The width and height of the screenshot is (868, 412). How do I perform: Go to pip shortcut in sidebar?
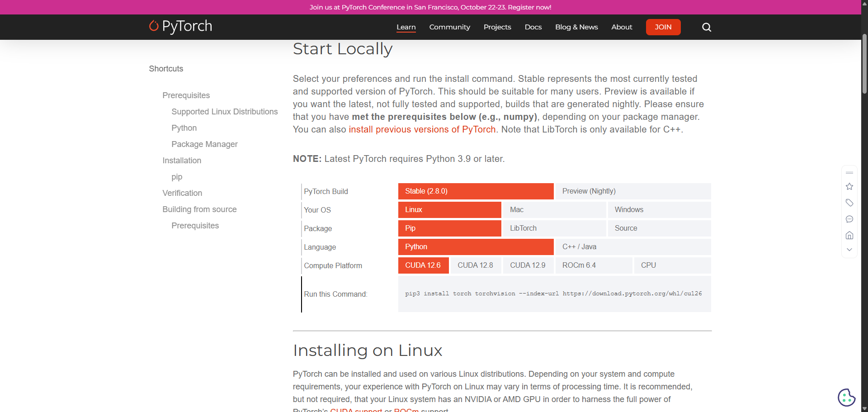(x=177, y=177)
